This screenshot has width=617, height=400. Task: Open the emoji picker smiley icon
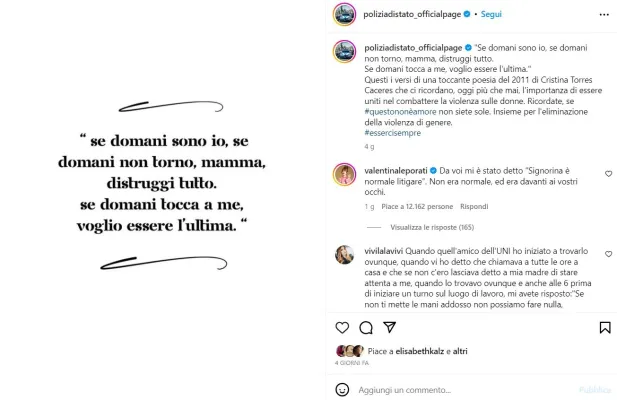(342, 389)
